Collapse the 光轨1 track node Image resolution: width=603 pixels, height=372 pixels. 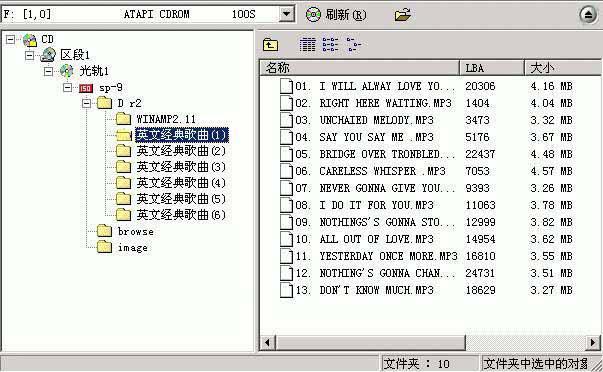point(48,71)
